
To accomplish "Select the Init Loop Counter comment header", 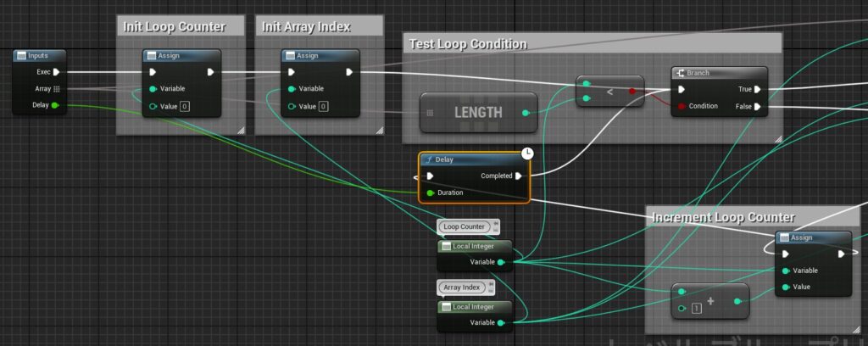I will pyautogui.click(x=181, y=26).
